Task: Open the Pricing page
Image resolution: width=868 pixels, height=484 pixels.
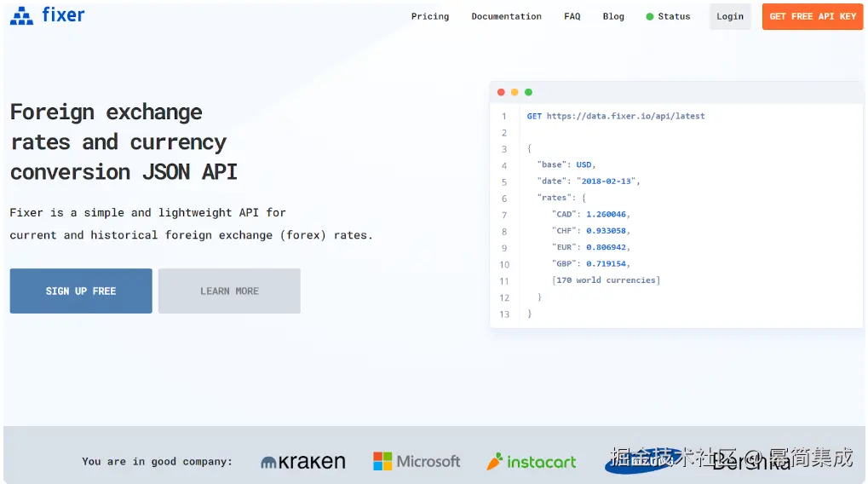Action: coord(430,16)
